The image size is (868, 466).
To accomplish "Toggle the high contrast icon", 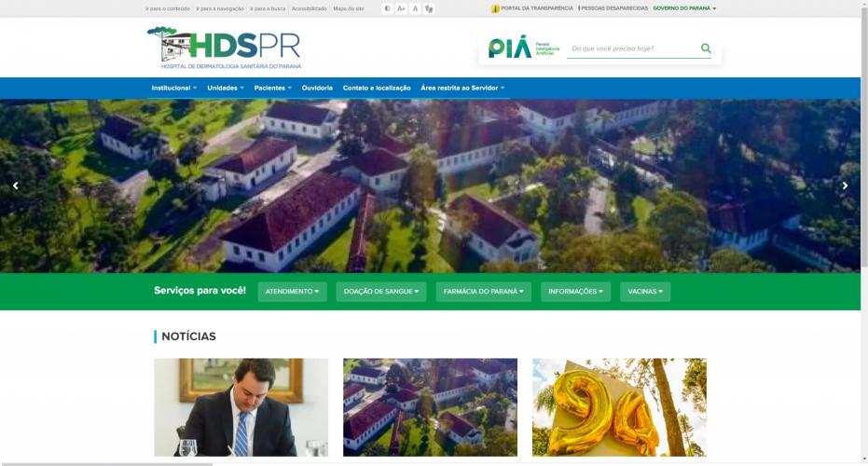I will 388,9.
